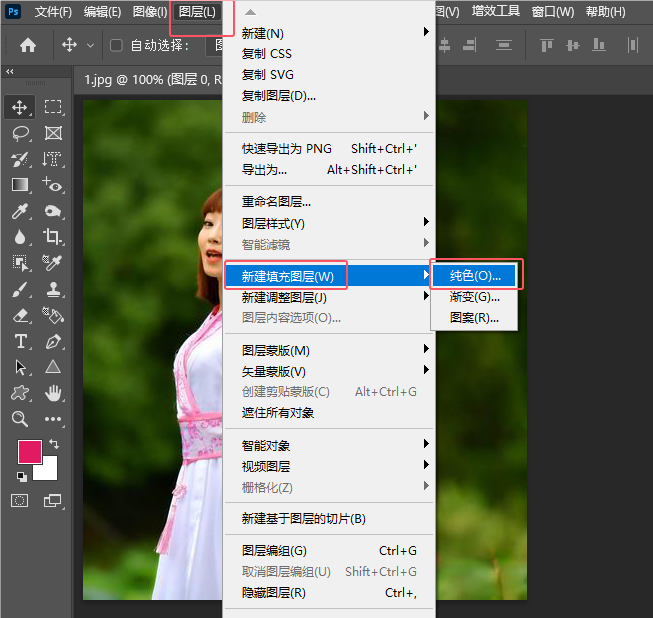Image resolution: width=653 pixels, height=618 pixels.
Task: Select the Paint Bucket tool
Action: click(53, 315)
